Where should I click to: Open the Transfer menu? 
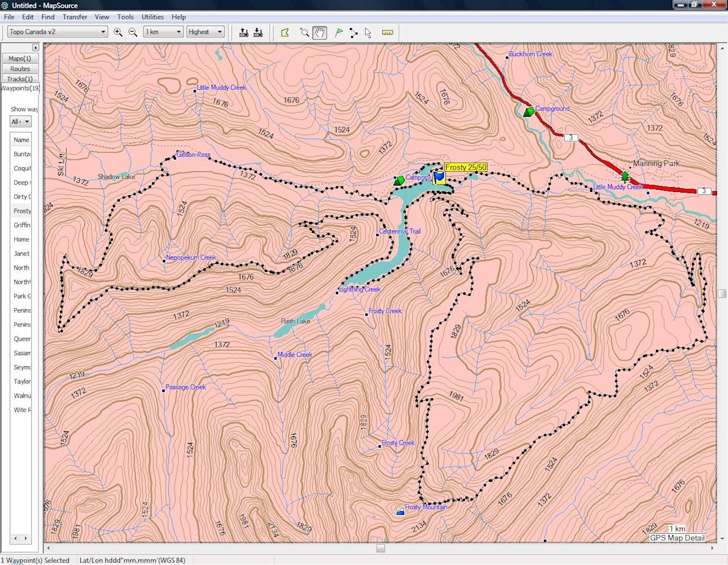click(75, 17)
